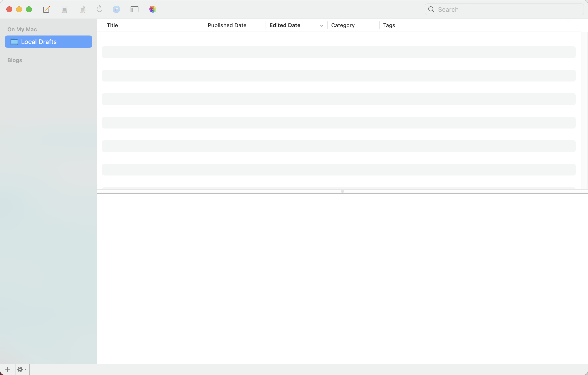Select Local Drafts in sidebar
This screenshot has width=588, height=375.
coord(48,42)
